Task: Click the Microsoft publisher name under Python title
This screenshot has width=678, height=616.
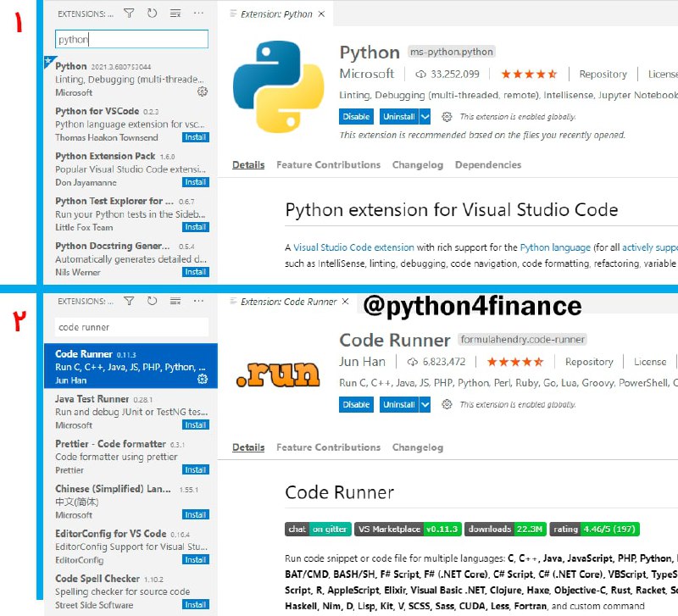Action: (367, 74)
